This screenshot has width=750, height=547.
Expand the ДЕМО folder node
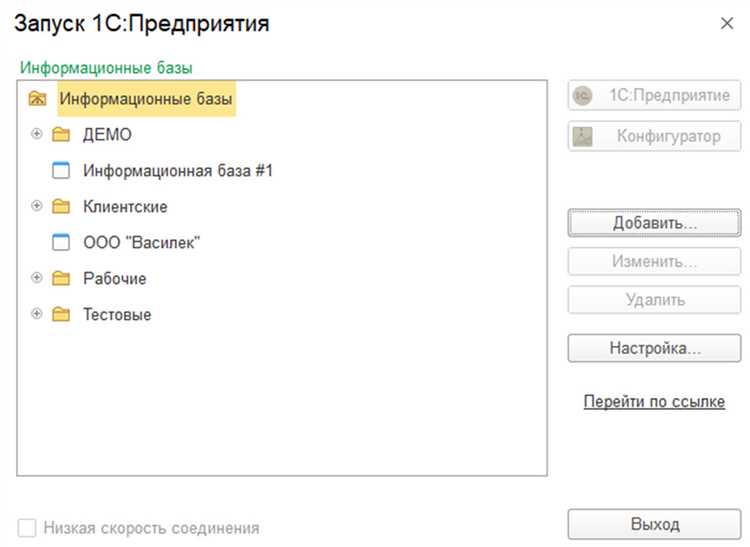[x=37, y=134]
